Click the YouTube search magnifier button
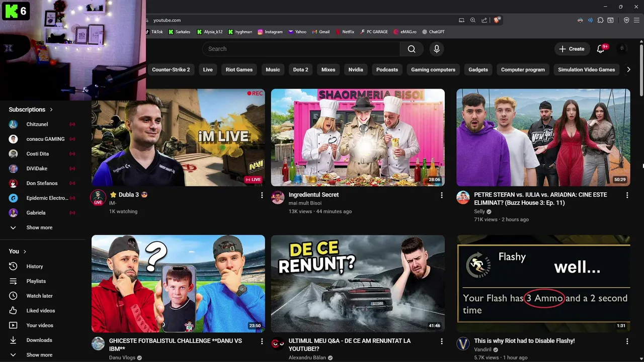 coord(412,49)
